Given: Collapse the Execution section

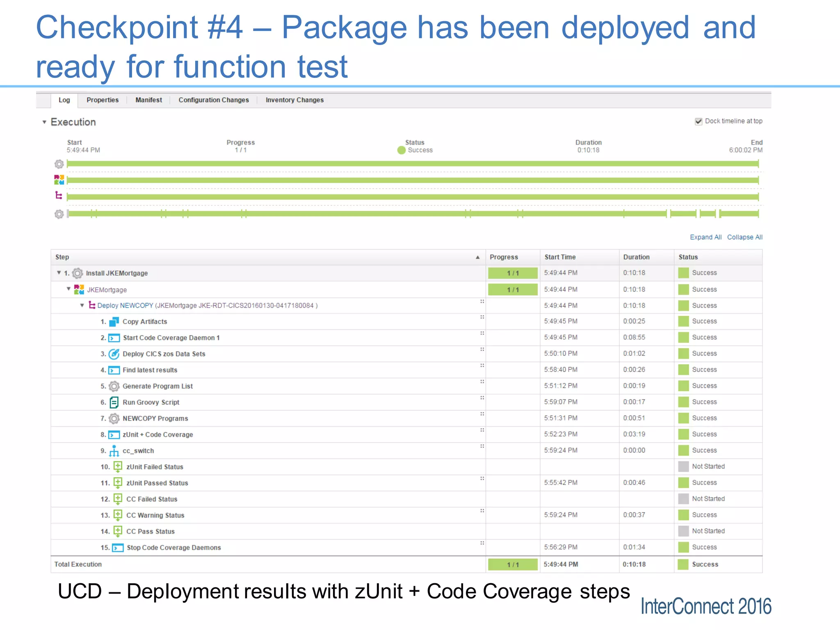Looking at the screenshot, I should tap(44, 122).
